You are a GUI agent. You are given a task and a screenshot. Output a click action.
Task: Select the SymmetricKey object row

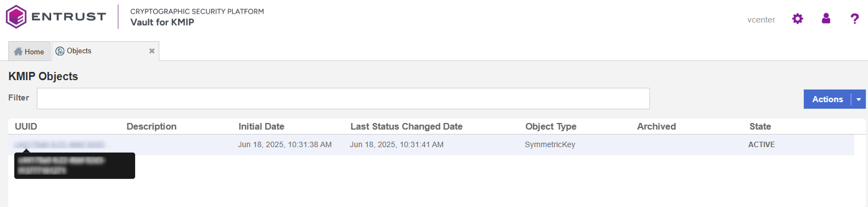click(431, 145)
